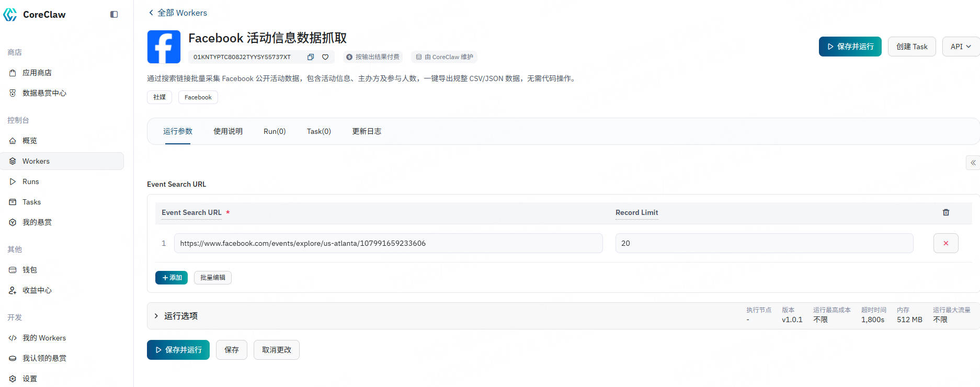Select the Run(0) tab
The width and height of the screenshot is (980, 387).
pos(275,131)
